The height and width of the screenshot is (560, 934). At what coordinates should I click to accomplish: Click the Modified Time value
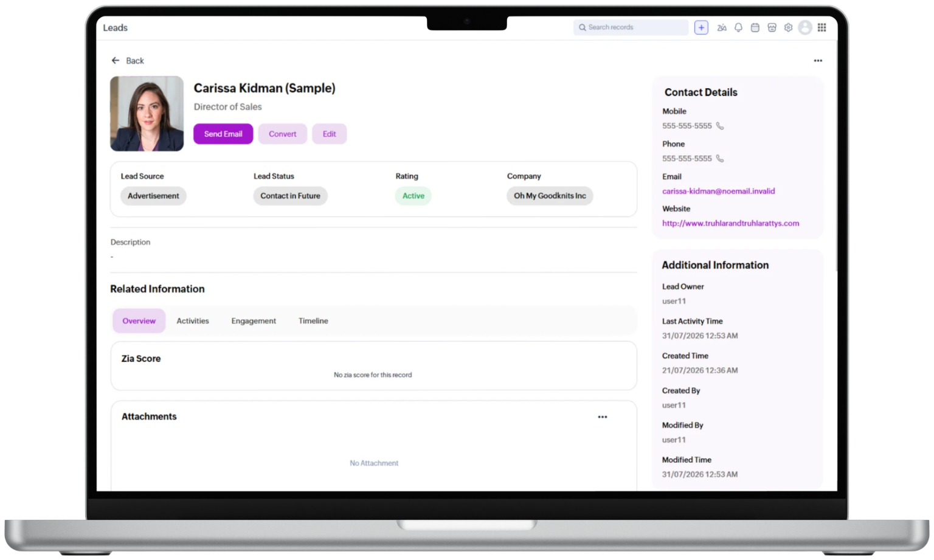[700, 474]
